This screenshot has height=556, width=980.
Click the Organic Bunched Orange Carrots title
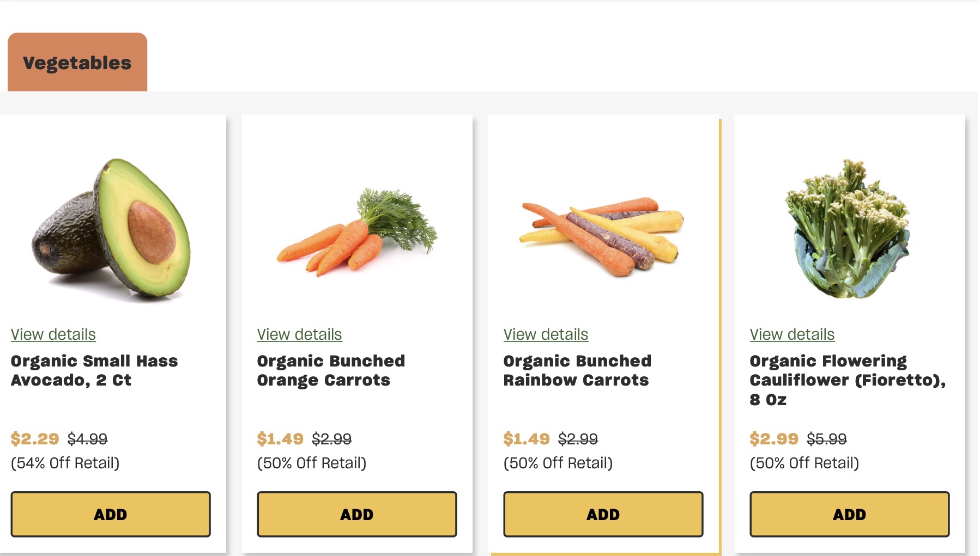pyautogui.click(x=330, y=370)
